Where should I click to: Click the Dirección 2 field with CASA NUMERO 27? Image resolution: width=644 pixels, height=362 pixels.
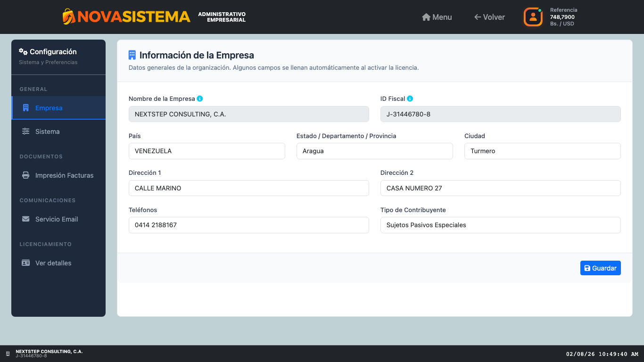pos(501,188)
